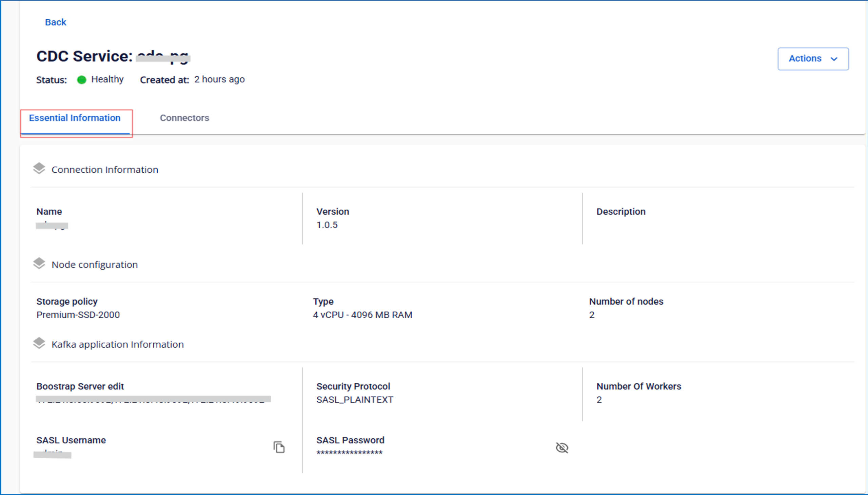Click the Description field label
The image size is (868, 495).
click(x=621, y=211)
